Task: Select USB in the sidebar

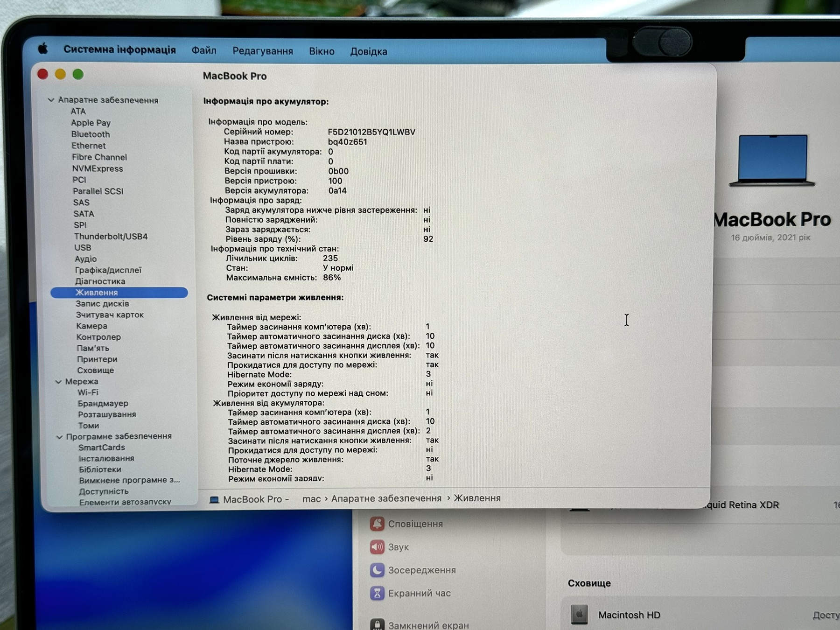Action: pyautogui.click(x=83, y=247)
